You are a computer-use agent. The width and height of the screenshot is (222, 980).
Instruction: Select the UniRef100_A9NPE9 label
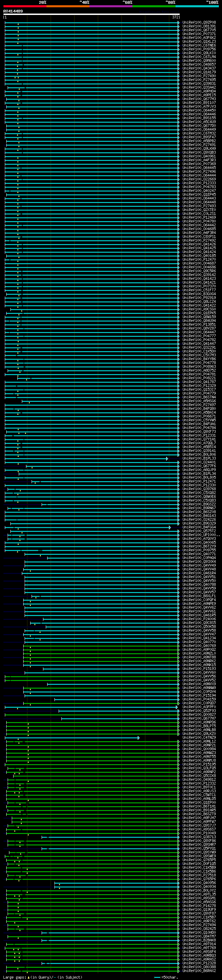199,604
